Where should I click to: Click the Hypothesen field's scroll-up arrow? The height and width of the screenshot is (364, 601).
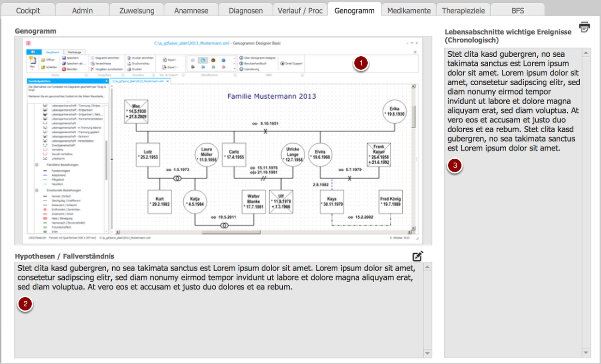coord(427,267)
